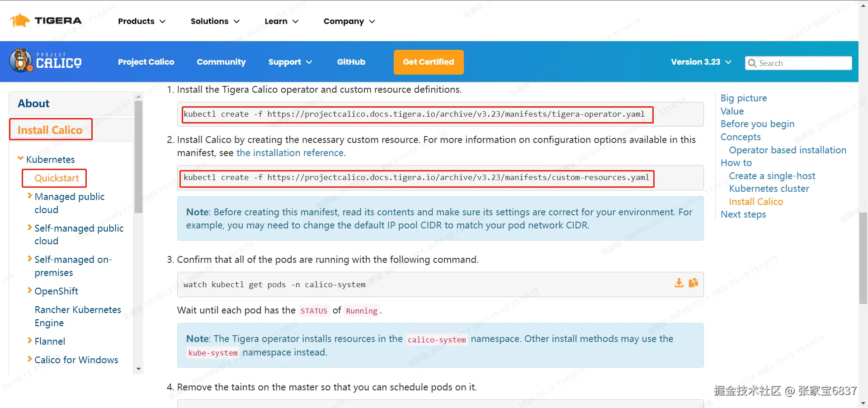Open the Community nav item

(221, 62)
